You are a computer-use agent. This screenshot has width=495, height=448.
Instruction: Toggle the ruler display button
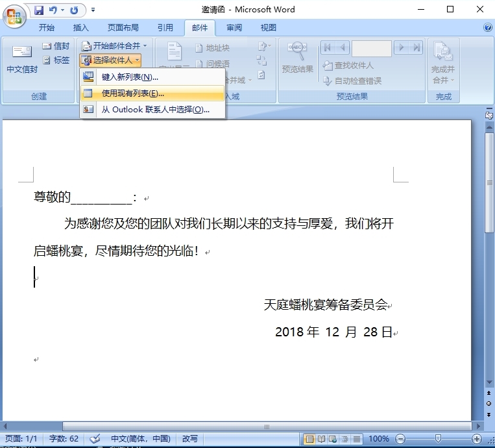[x=489, y=116]
